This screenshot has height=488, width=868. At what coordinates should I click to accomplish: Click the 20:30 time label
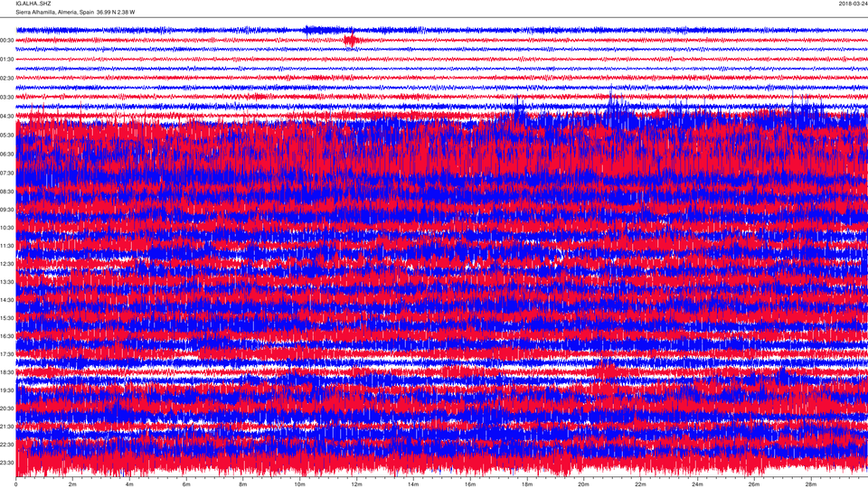pos(7,408)
